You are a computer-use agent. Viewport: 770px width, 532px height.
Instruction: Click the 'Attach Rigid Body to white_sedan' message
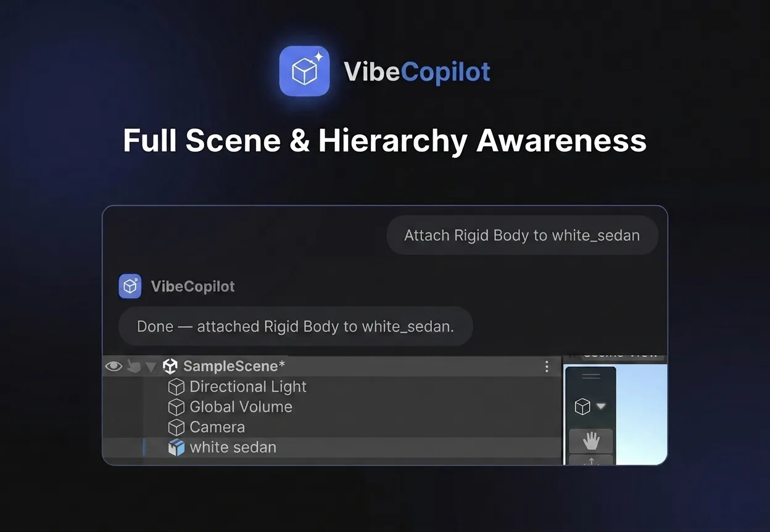tap(522, 235)
